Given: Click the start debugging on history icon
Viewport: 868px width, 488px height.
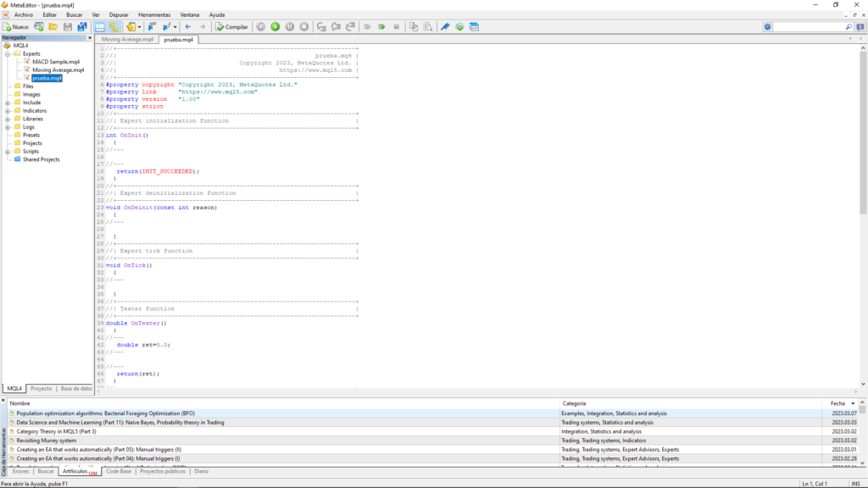Looking at the screenshot, I should pos(261,26).
